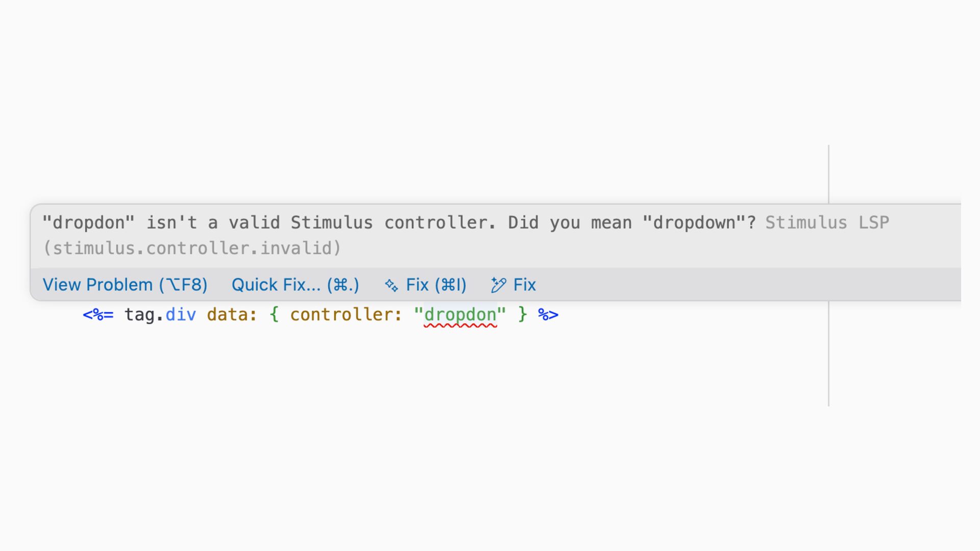
Task: Click the closing curly brace in code
Action: (x=522, y=315)
